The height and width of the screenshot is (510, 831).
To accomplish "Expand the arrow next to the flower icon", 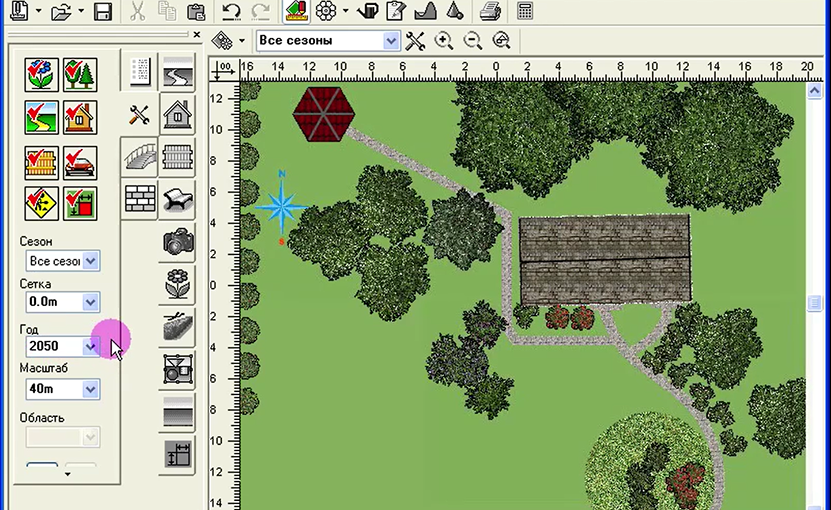I will coord(346,11).
